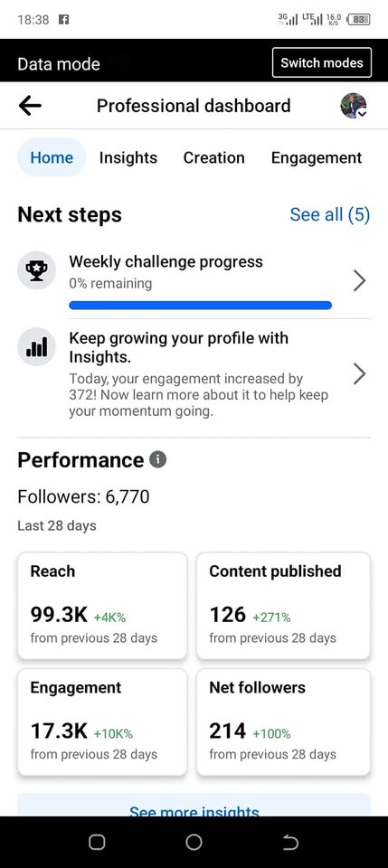Tap Android recent apps square icon

pos(97,842)
